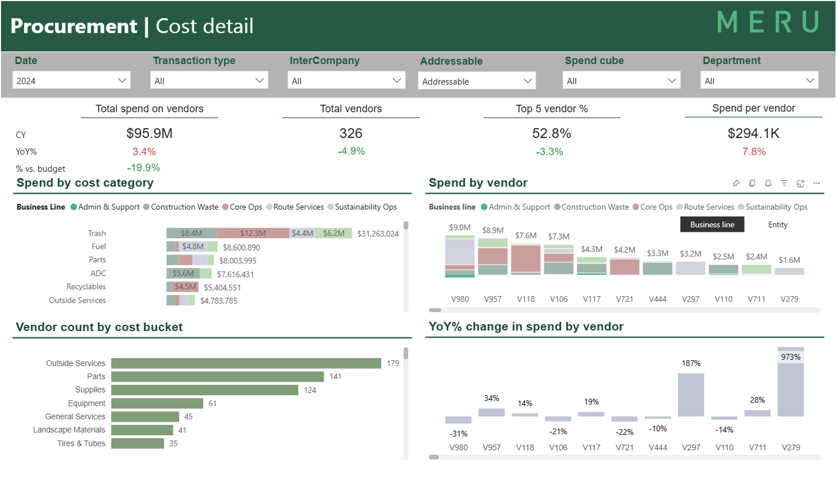Image resolution: width=837 pixels, height=504 pixels.
Task: Open the Department dropdown
Action: (x=759, y=81)
